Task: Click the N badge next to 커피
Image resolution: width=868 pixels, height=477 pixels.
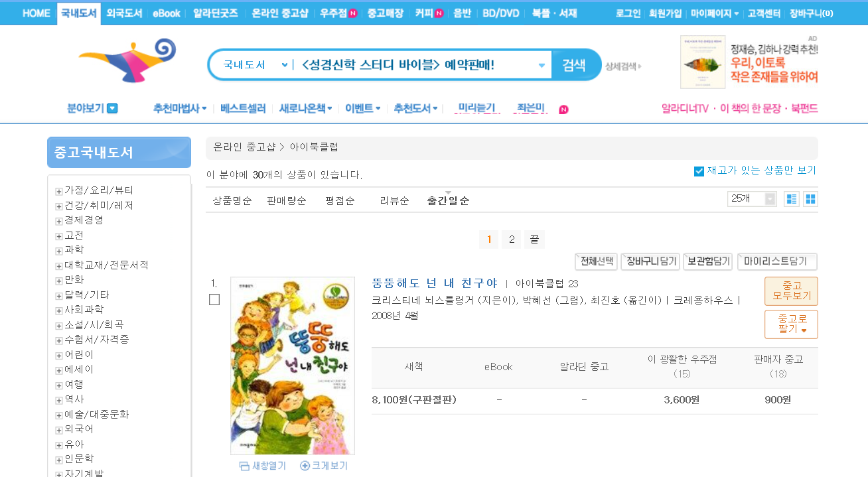Action: click(x=439, y=13)
